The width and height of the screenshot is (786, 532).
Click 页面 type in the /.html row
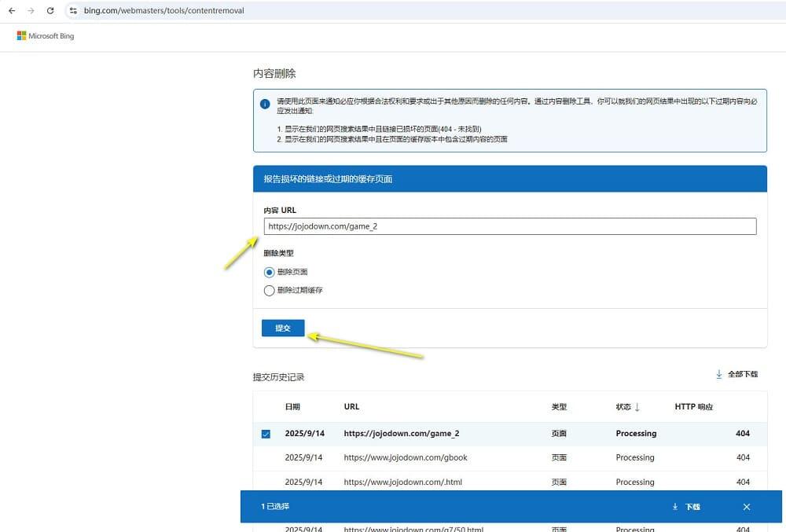[559, 482]
